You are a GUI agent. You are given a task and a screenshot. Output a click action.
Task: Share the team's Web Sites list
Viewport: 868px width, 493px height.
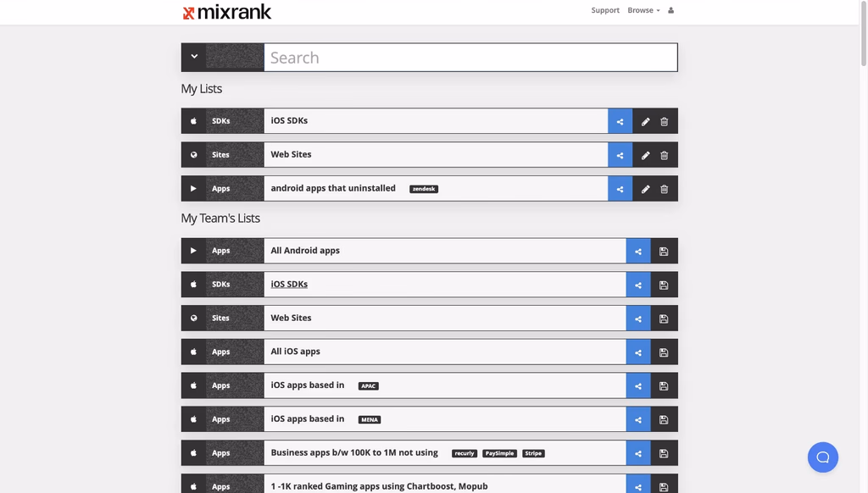point(638,319)
